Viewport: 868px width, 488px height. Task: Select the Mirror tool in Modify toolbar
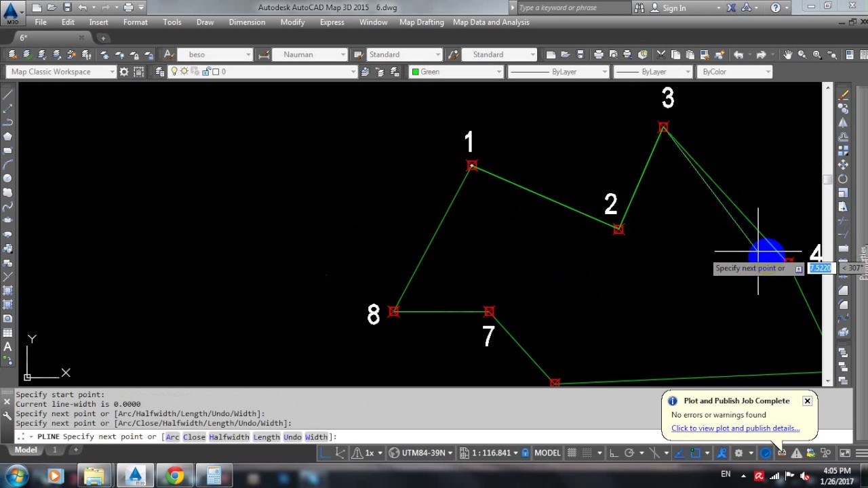point(843,123)
